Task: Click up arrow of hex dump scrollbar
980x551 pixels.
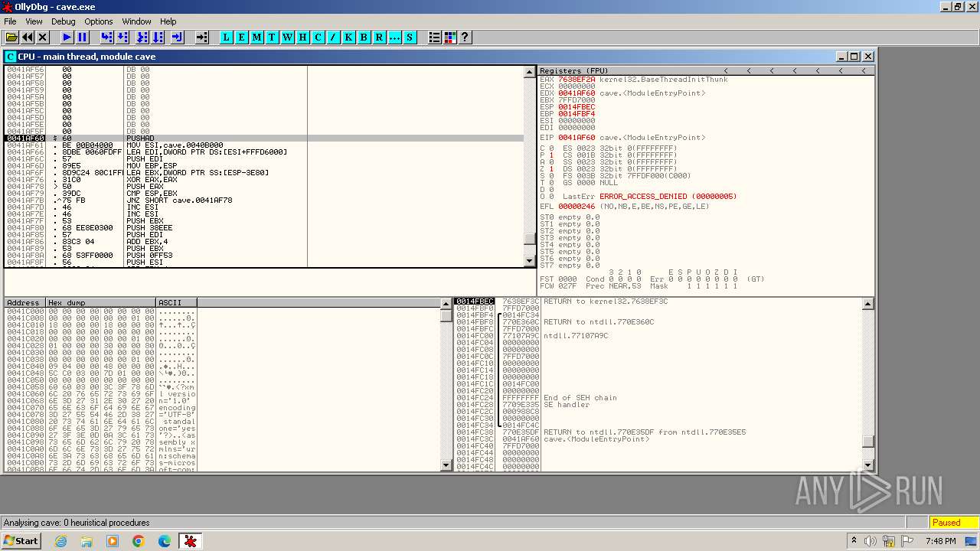Action: 446,304
